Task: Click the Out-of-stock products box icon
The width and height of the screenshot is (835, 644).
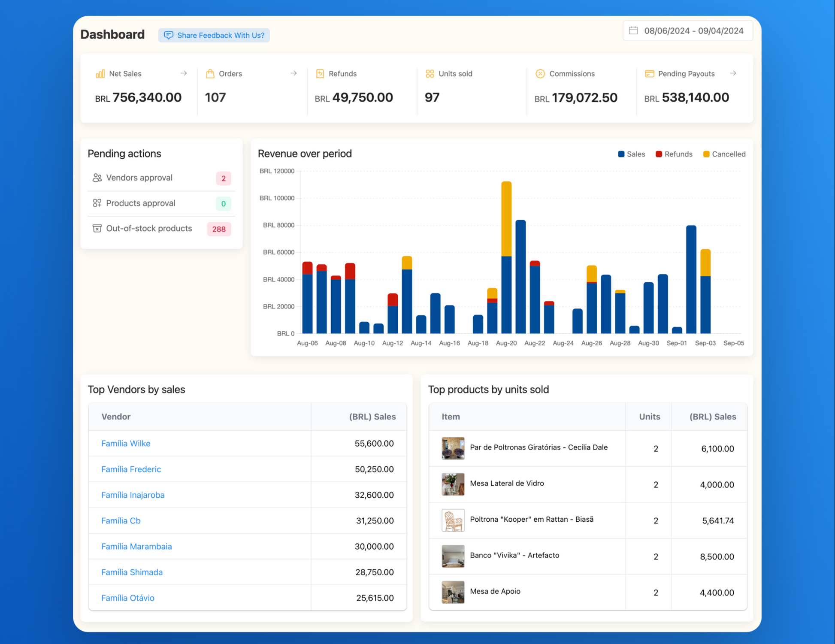Action: pos(97,228)
